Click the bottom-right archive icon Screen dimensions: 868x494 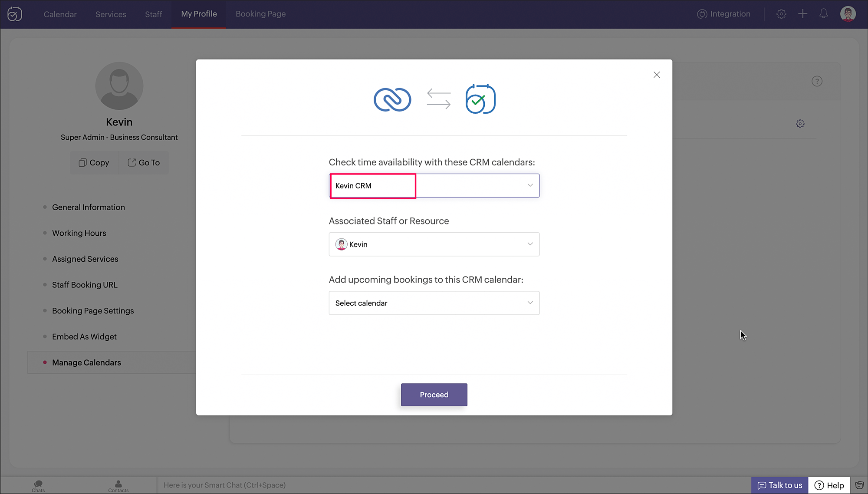[x=859, y=485]
